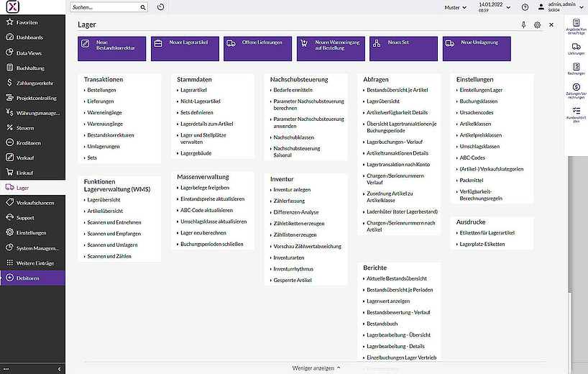Open Inventur anlegen link
The height and width of the screenshot is (374, 588).
[292, 190]
